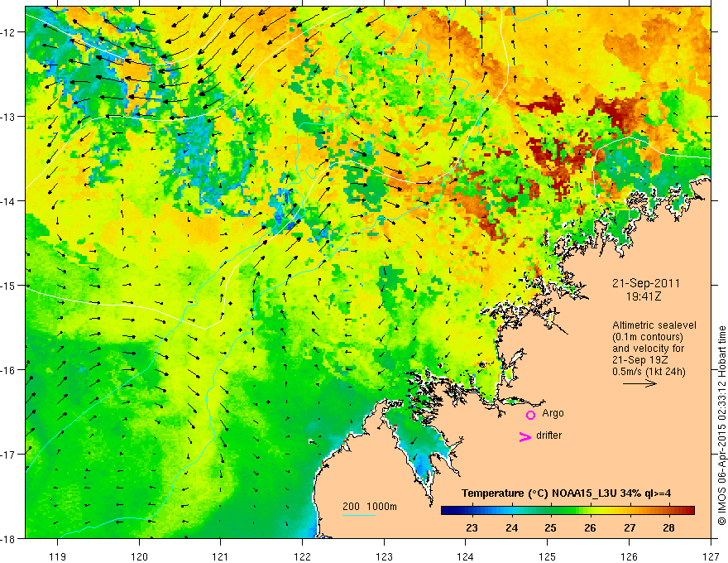Click the 123 longitude axis label
This screenshot has width=728, height=563.
384,556
